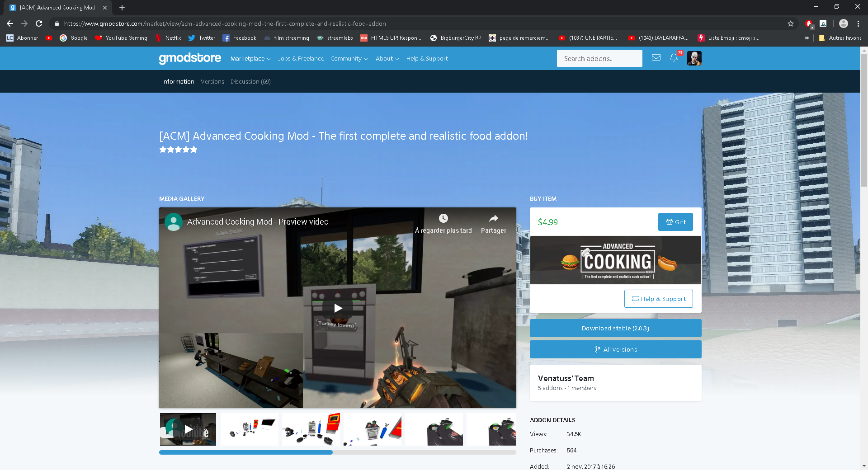
Task: Open the notifications bell icon
Action: tap(674, 57)
